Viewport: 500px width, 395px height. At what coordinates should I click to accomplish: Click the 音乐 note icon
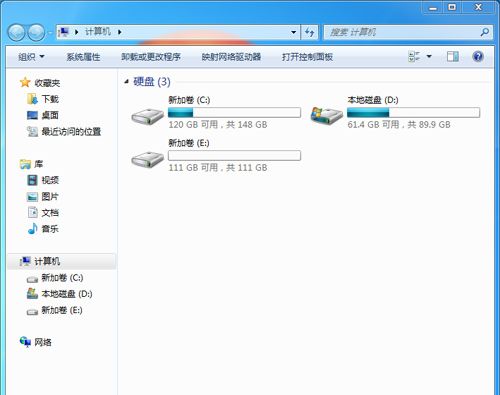pos(32,229)
